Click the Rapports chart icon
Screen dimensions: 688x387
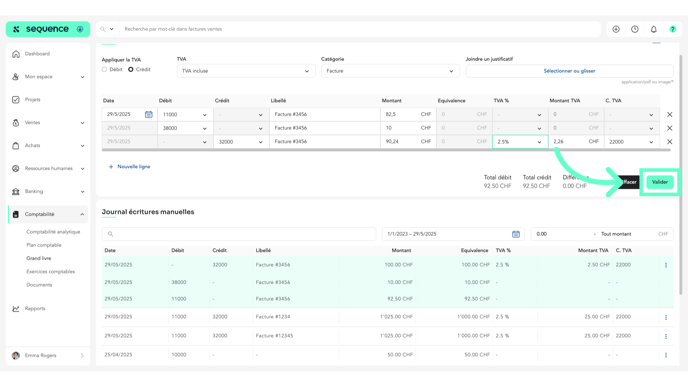click(16, 308)
